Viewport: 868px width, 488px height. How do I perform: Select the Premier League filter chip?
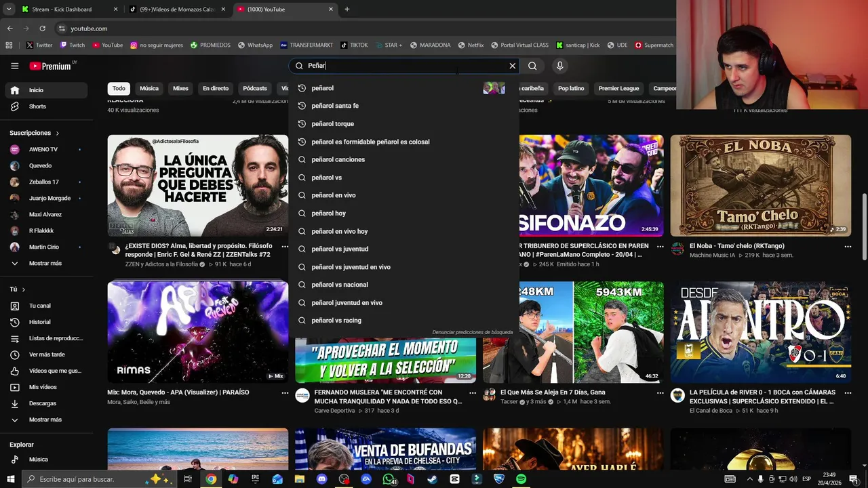tap(618, 89)
